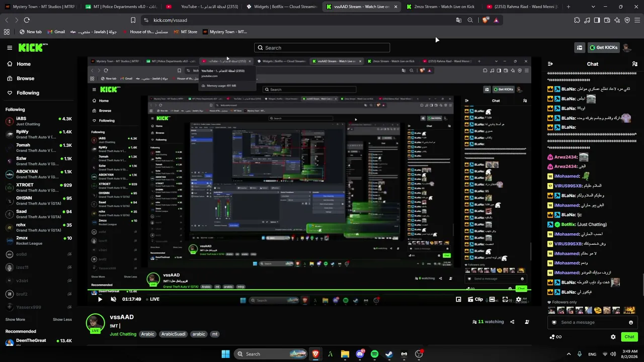Reload the current page
This screenshot has width=644, height=362.
point(27,20)
